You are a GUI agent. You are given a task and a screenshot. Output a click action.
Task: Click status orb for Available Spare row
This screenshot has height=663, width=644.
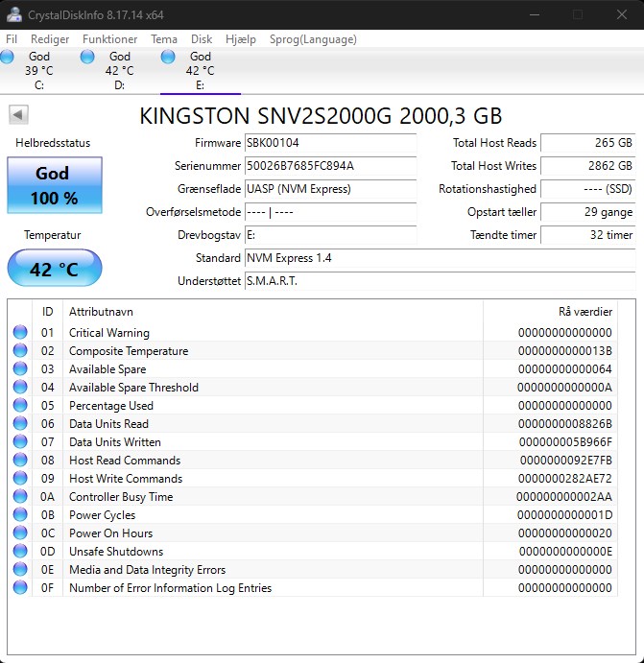(x=20, y=368)
